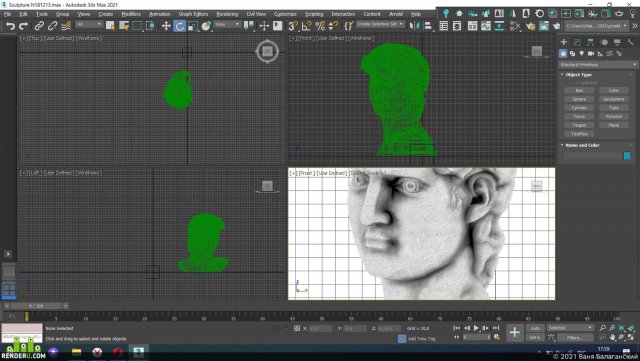The image size is (640, 361).
Task: Click the Plane primitive button
Action: (613, 125)
